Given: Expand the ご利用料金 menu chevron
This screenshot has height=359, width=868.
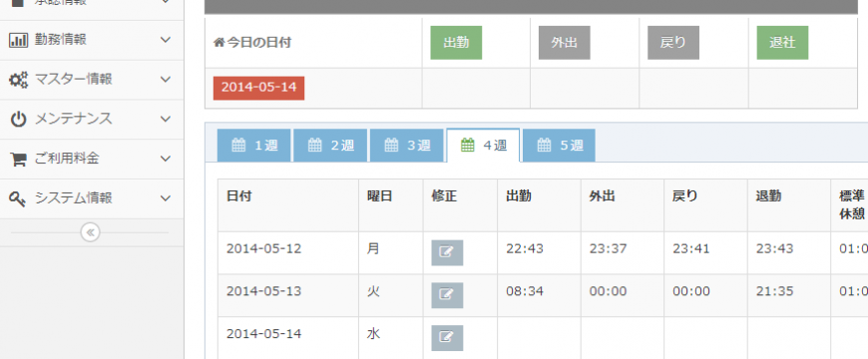Looking at the screenshot, I should (166, 159).
